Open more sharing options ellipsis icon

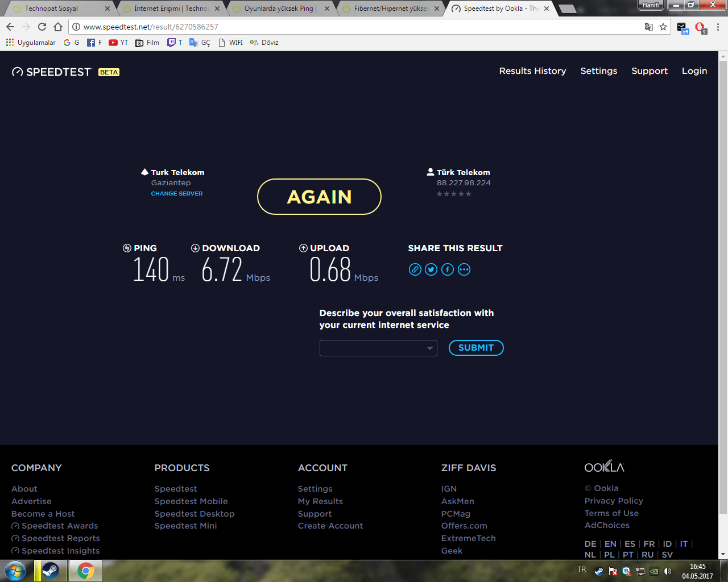click(464, 269)
